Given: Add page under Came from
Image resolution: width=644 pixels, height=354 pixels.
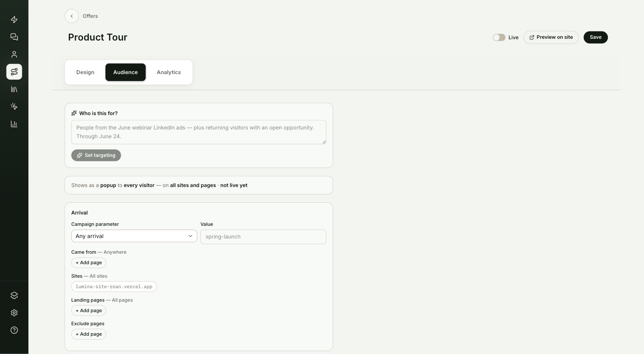Looking at the screenshot, I should coord(89,263).
